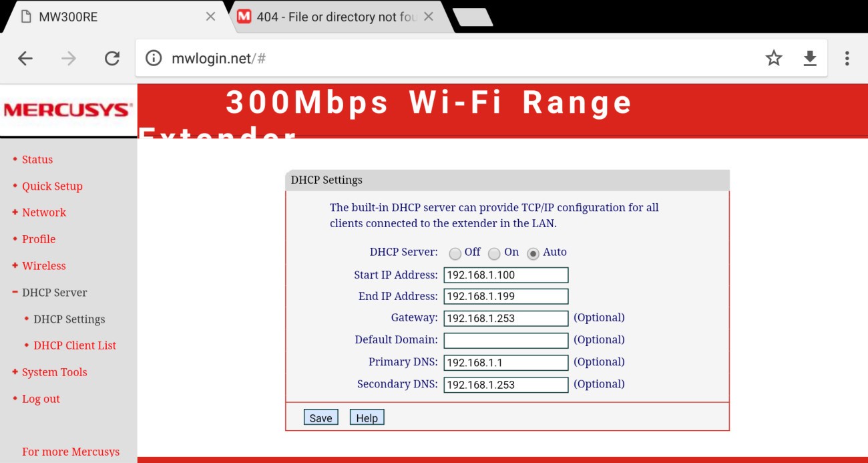Close the MW300RE tab

coord(210,17)
